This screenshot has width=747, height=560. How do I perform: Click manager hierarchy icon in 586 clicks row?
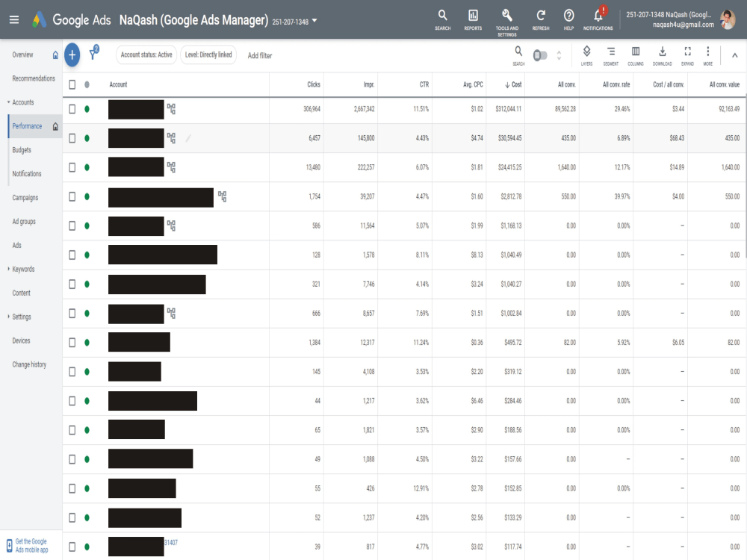tap(172, 225)
